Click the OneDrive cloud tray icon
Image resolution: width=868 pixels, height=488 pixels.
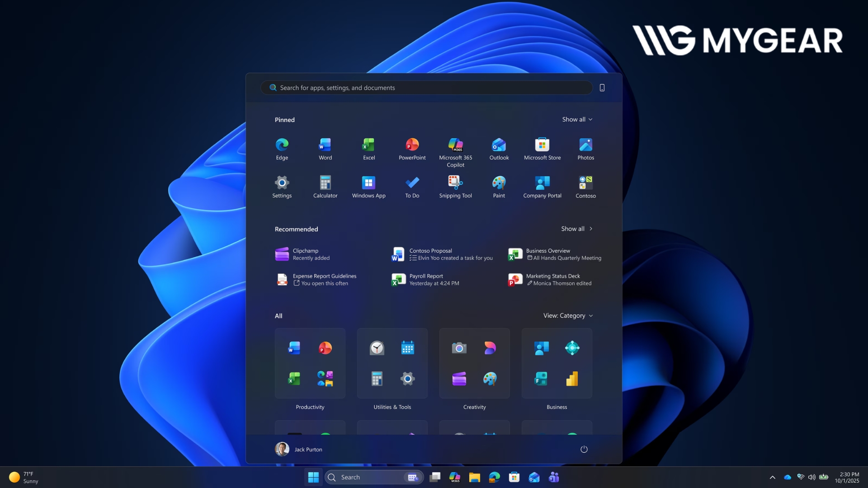788,477
